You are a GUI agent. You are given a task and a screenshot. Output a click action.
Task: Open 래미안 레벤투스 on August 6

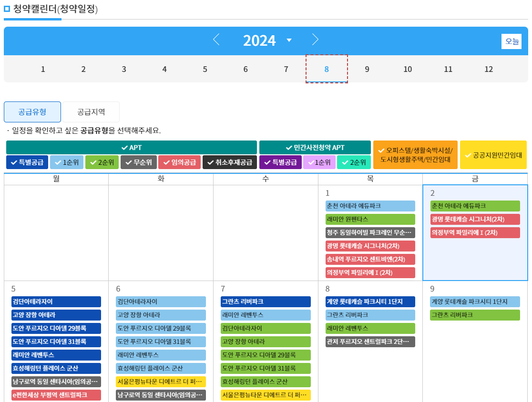point(161,355)
